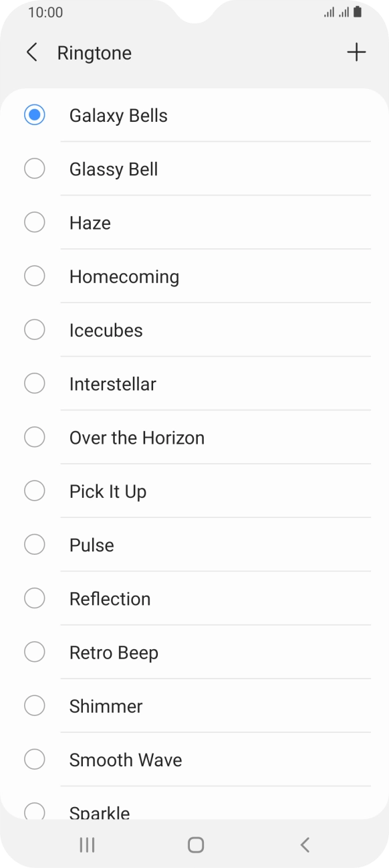
Task: Tap the add ringtone plus icon
Action: click(356, 52)
